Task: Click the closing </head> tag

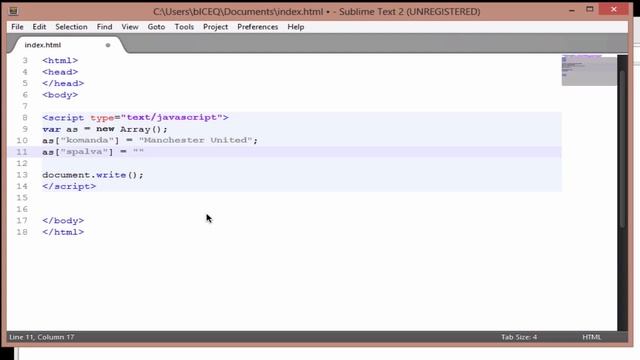Action: click(x=63, y=83)
